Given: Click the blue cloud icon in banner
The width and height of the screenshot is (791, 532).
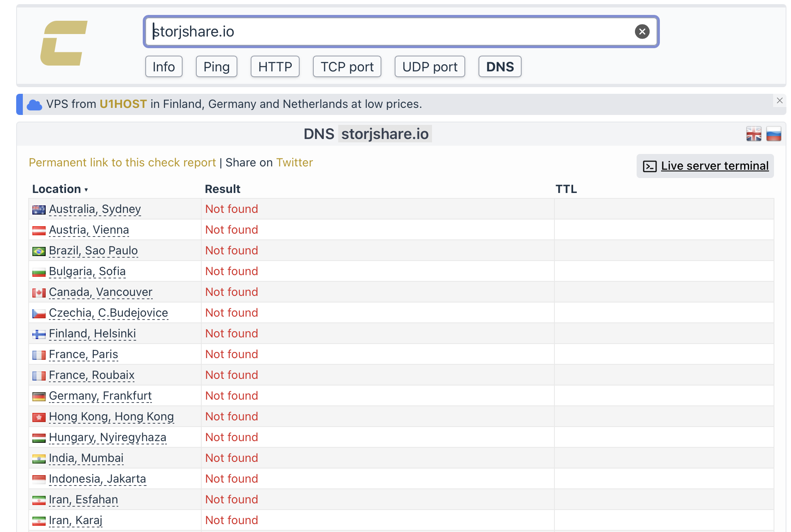Looking at the screenshot, I should (34, 105).
